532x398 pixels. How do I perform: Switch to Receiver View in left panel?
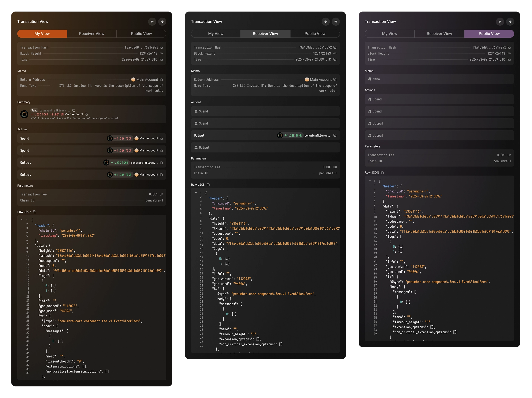click(92, 34)
